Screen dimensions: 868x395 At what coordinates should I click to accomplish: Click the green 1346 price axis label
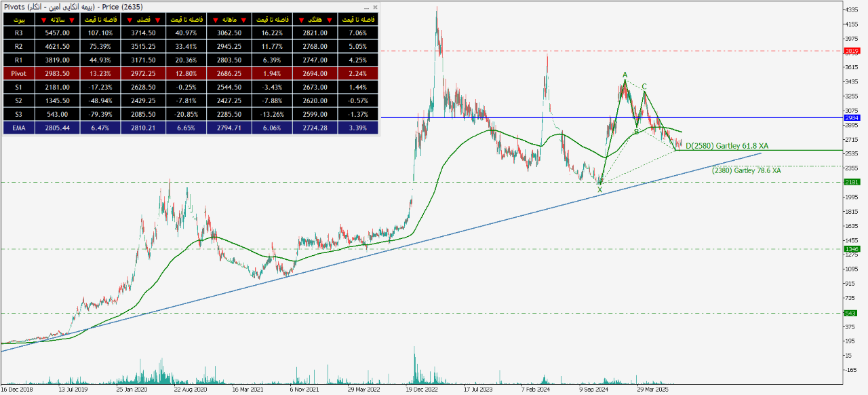852,249
